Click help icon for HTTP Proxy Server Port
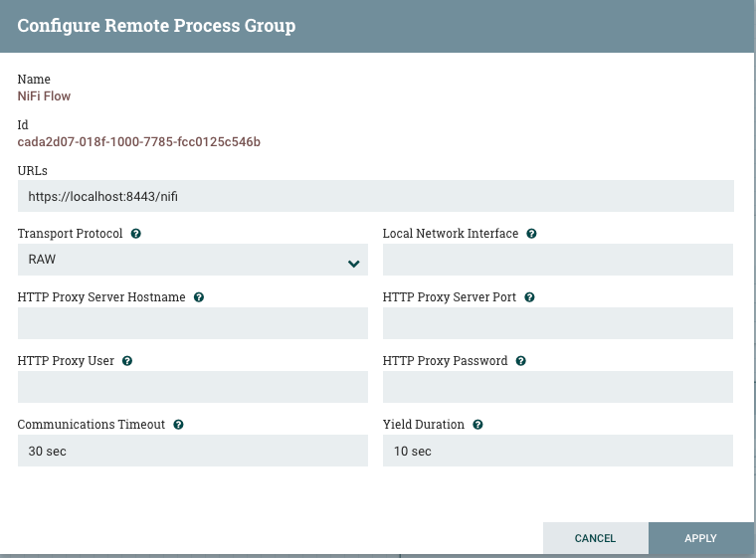Viewport: 756px width, 558px height. 529,297
